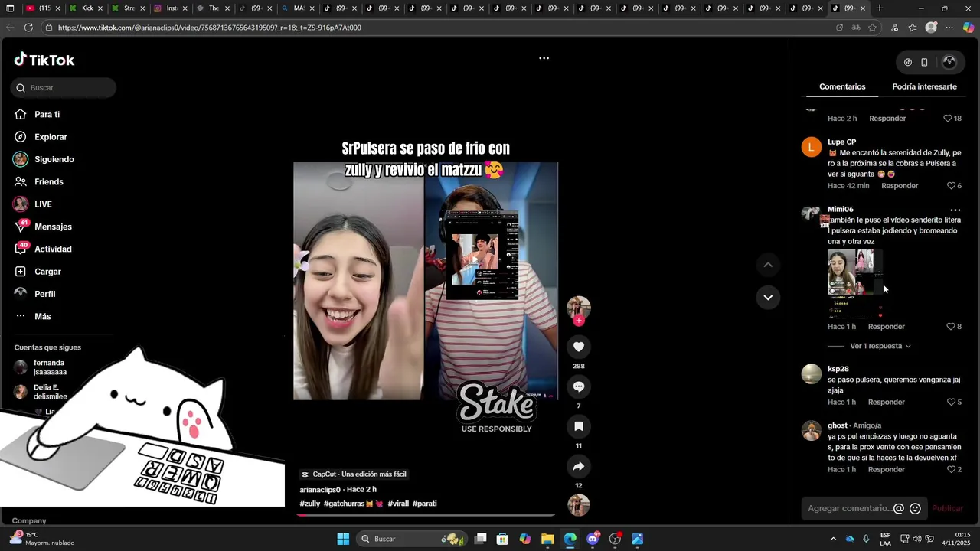Click the #virall hashtag
980x551 pixels.
tap(398, 504)
